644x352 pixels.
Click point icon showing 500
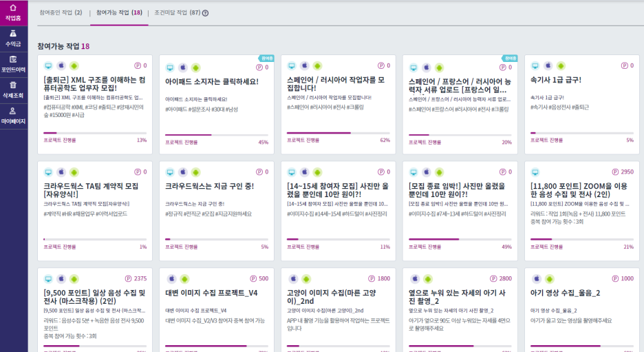pos(253,278)
